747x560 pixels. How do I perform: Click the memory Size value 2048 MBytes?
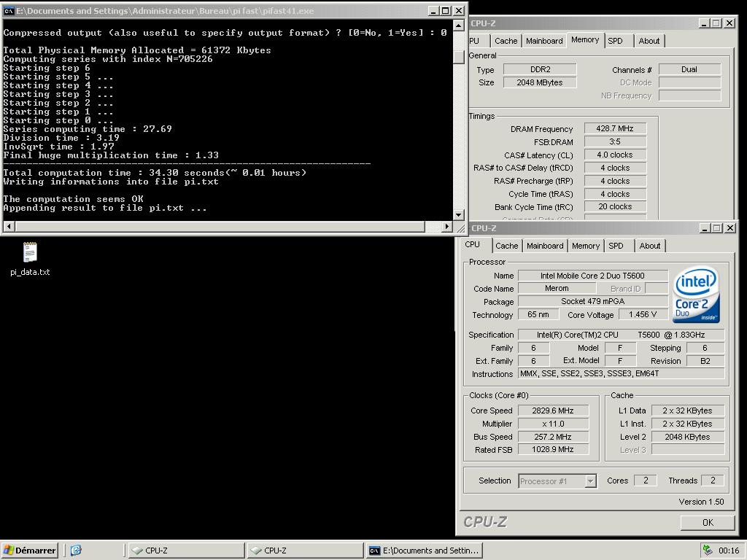(541, 82)
